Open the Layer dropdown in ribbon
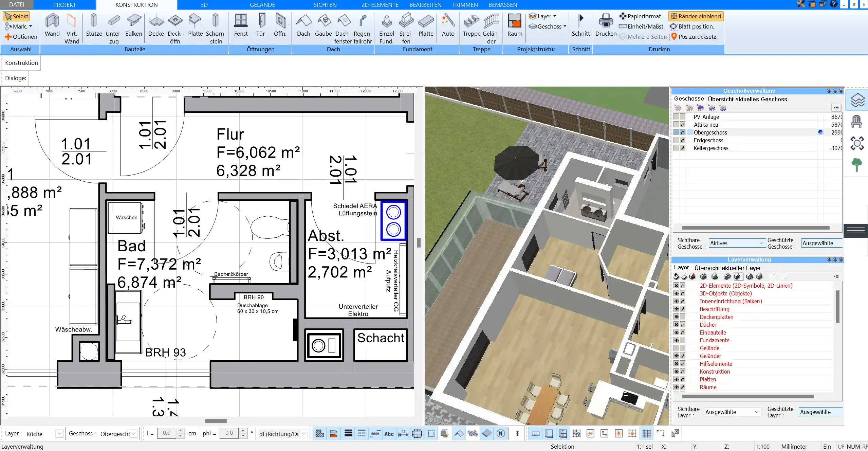This screenshot has height=451, width=868. (x=543, y=16)
